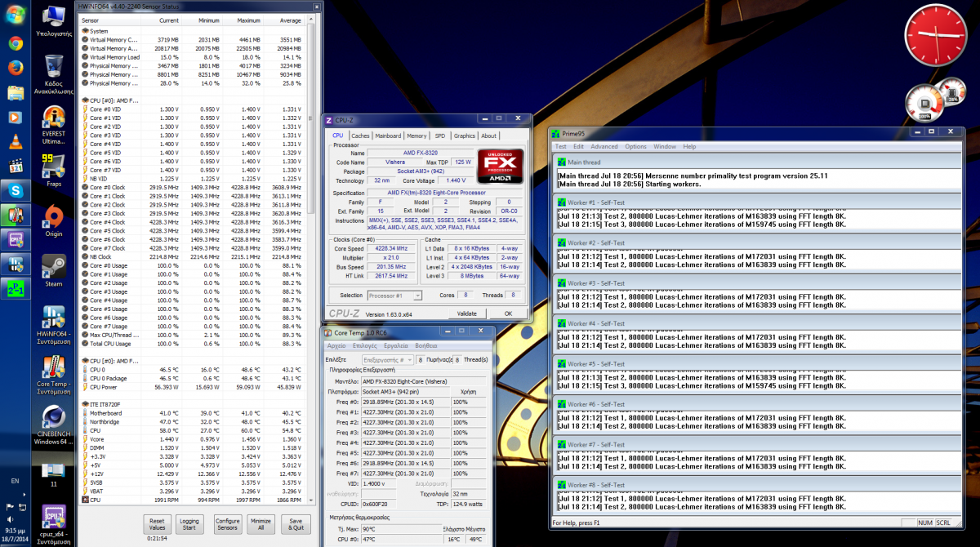Switch to the Caches tab in CPU-Z

pos(360,136)
